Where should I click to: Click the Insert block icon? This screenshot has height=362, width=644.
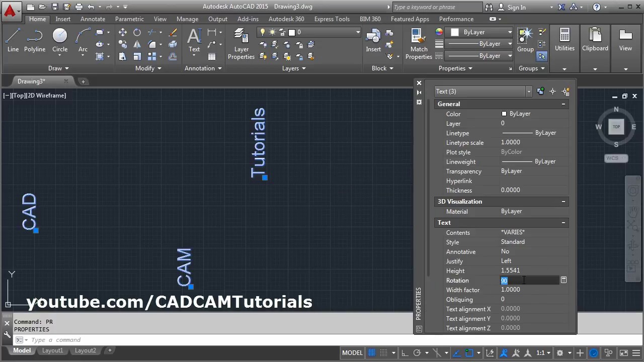(x=373, y=40)
